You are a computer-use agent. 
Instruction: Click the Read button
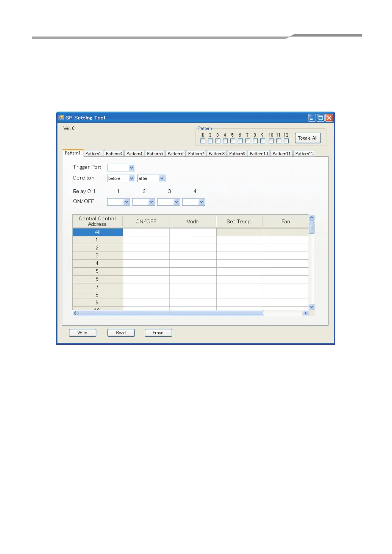(121, 333)
